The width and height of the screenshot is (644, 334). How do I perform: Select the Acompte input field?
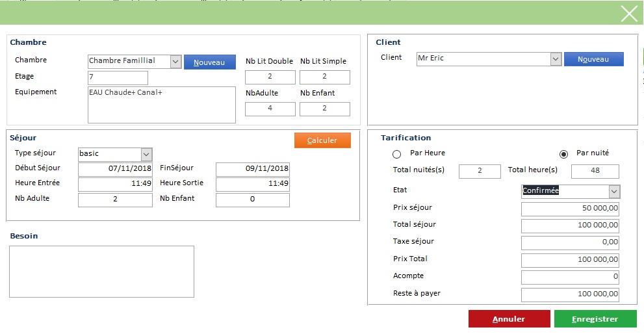click(x=570, y=277)
